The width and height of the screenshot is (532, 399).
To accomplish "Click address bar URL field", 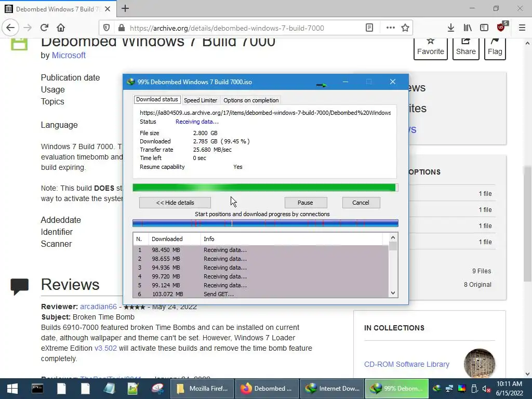I will tap(227, 28).
